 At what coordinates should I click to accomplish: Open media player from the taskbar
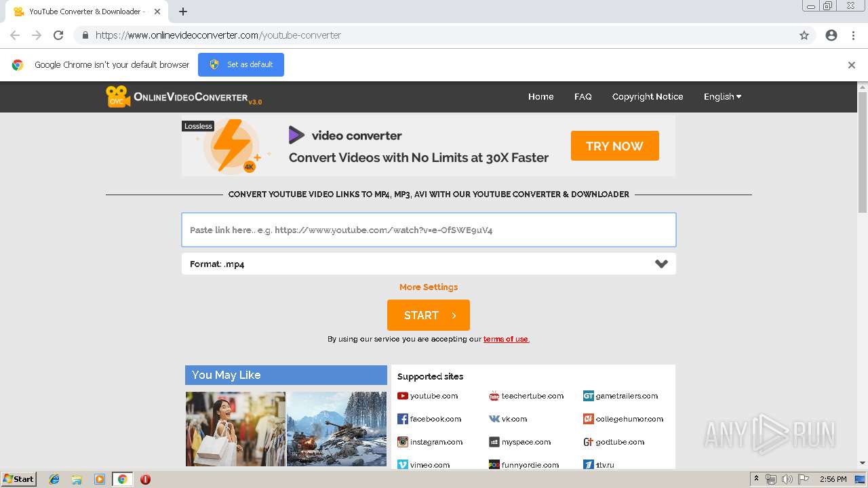100,479
